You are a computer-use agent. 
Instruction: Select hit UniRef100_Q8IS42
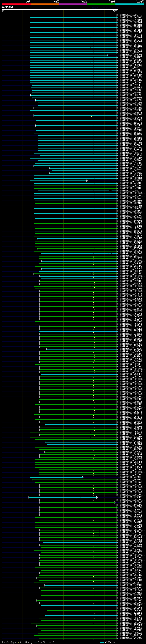pyautogui.click(x=131, y=256)
